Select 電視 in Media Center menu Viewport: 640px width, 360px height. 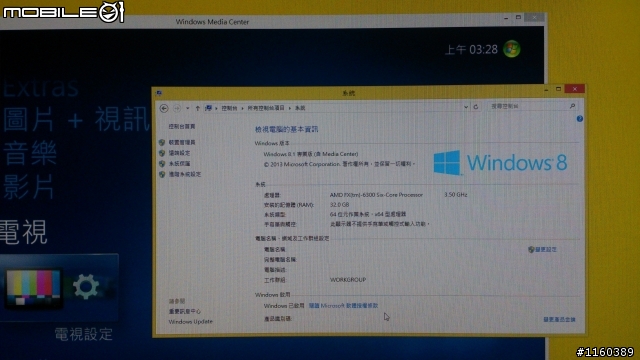click(24, 231)
